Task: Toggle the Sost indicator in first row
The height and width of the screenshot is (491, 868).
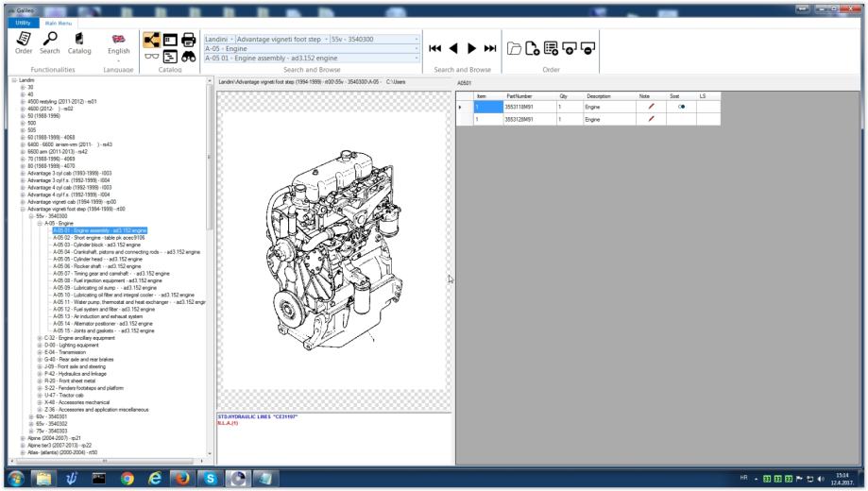Action: 681,108
